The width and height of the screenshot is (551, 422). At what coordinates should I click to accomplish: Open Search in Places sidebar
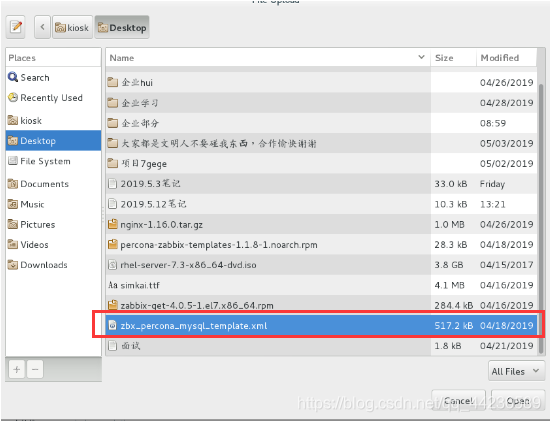coord(53,77)
